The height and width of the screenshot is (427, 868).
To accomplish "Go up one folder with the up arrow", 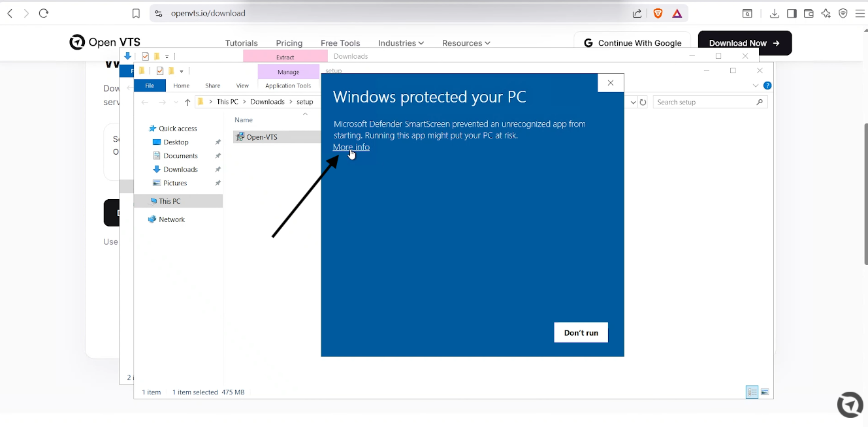I will (x=187, y=102).
